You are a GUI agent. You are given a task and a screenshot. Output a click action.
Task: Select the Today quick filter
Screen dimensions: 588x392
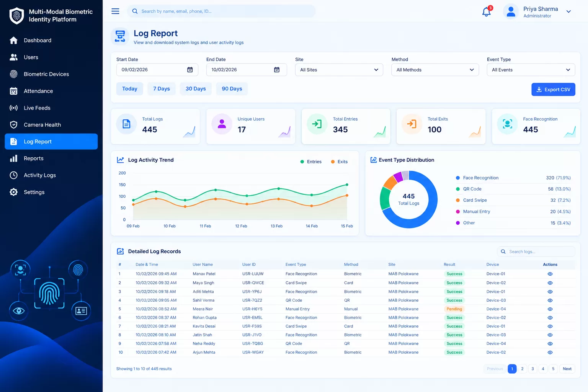click(x=129, y=89)
